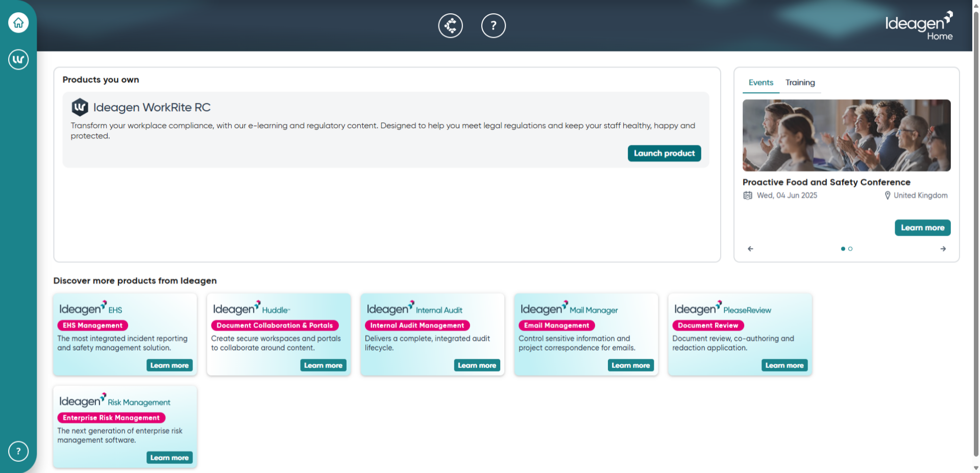Click the Ideagen Home logo
The image size is (980, 473).
(919, 26)
